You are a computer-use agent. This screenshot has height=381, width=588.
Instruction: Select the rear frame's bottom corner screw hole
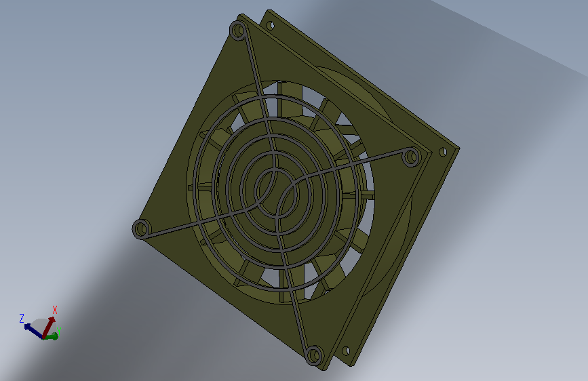click(x=346, y=351)
